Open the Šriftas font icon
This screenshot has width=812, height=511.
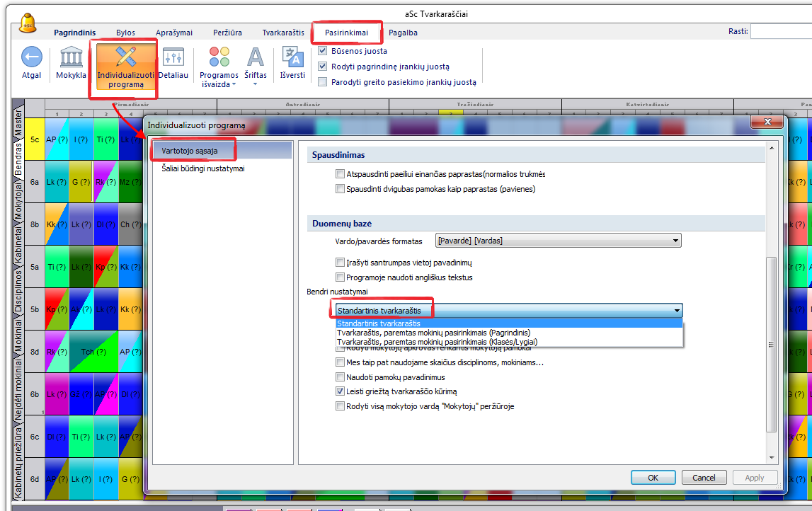pos(256,58)
